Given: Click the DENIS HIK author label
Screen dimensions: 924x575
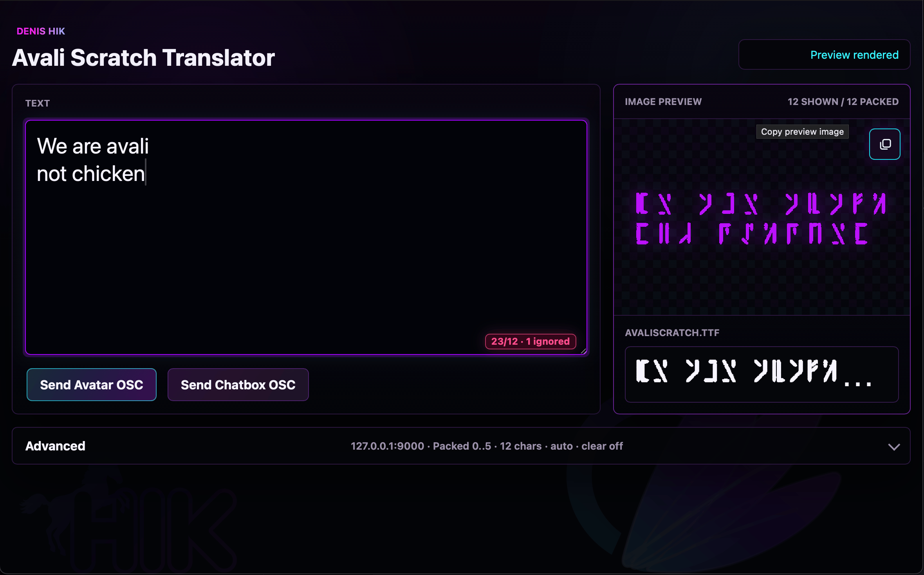Looking at the screenshot, I should pyautogui.click(x=41, y=31).
